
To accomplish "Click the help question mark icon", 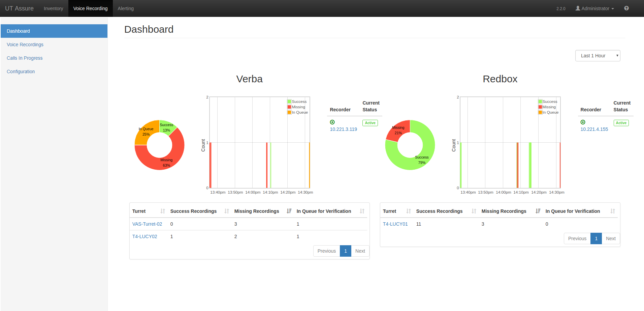I will [x=626, y=8].
